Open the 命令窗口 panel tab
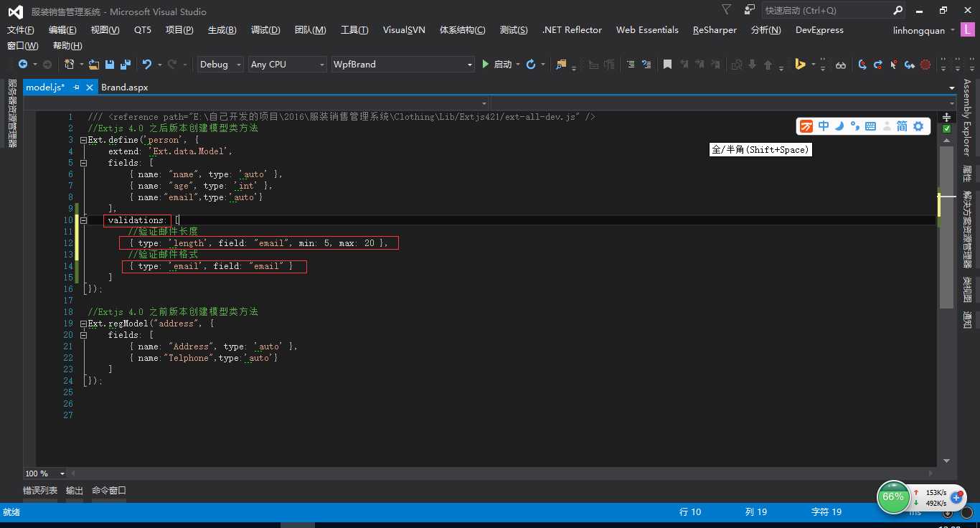Viewport: 980px width, 528px height. click(109, 491)
